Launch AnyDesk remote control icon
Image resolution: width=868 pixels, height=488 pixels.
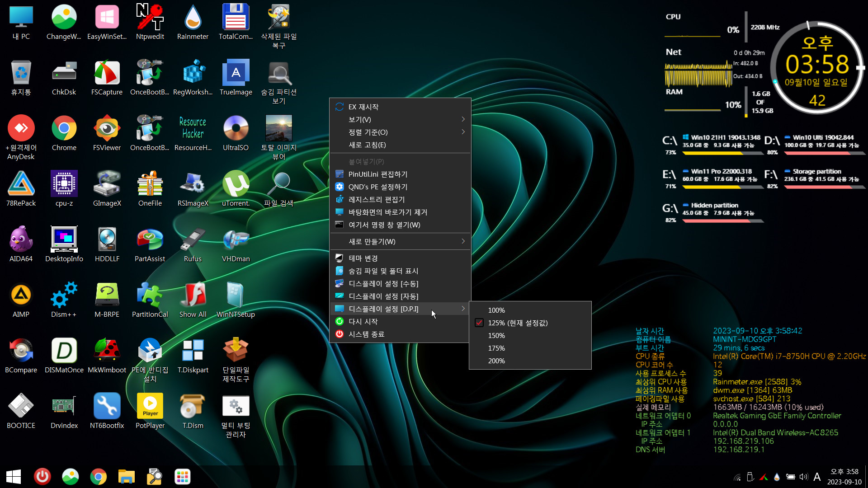(21, 137)
